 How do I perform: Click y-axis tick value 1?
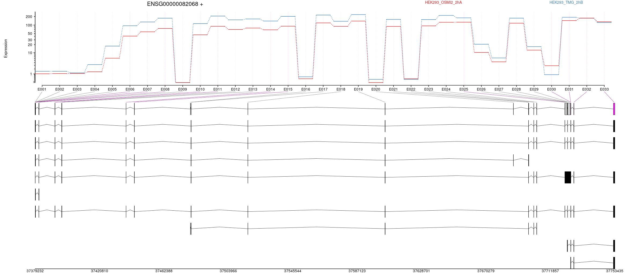[x=31, y=74]
